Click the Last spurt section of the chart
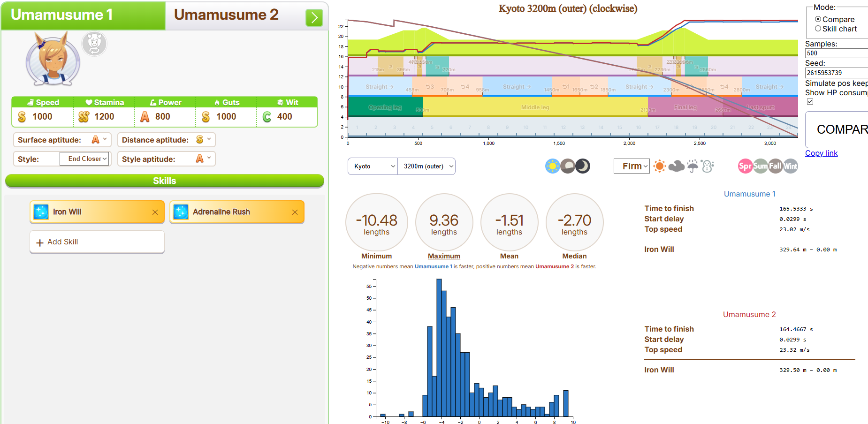Image resolution: width=868 pixels, height=424 pixels. pyautogui.click(x=760, y=107)
